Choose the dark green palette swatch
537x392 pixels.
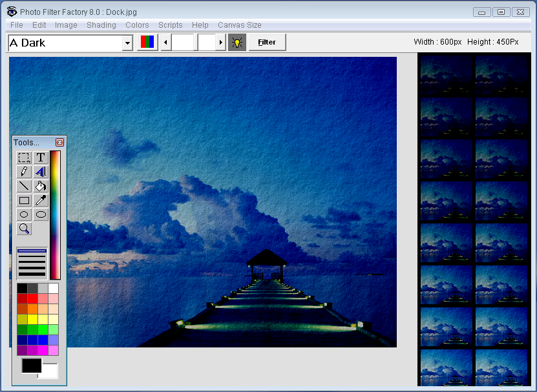tap(22, 329)
